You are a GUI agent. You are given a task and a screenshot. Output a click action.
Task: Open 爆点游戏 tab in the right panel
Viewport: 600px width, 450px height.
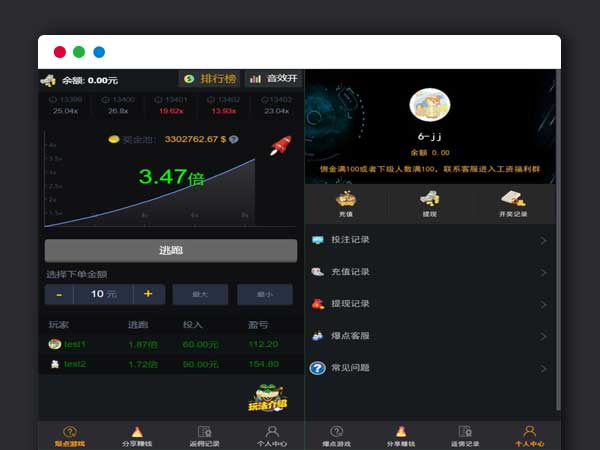(336, 436)
